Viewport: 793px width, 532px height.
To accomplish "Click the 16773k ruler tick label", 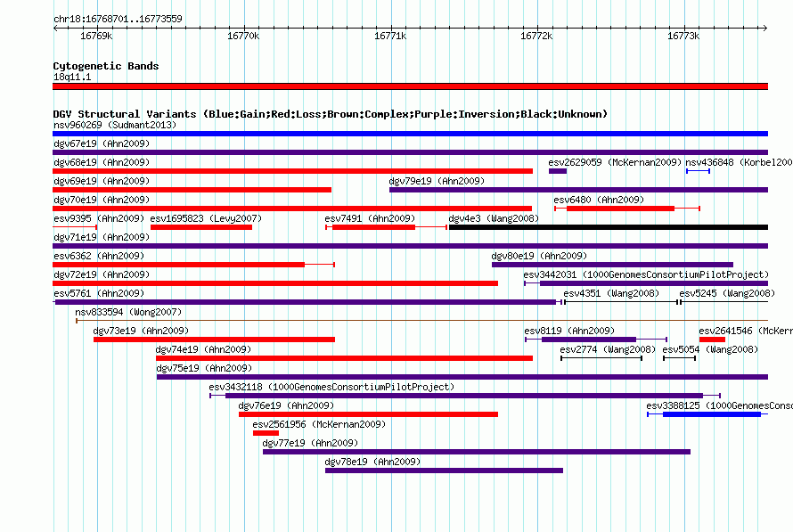I will (x=683, y=36).
